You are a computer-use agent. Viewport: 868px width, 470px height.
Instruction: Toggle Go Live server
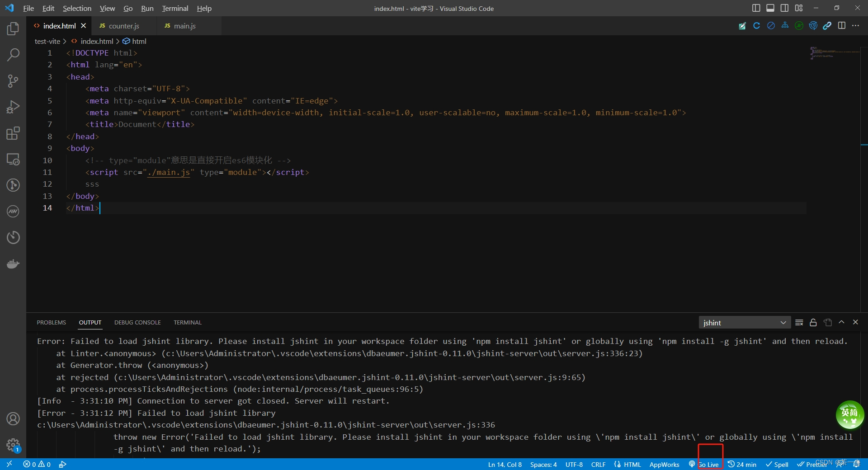point(704,465)
